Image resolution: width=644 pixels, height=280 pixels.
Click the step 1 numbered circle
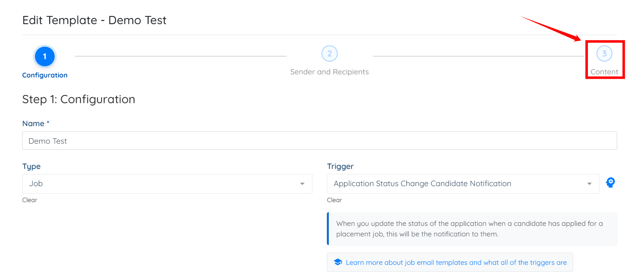[x=45, y=56]
